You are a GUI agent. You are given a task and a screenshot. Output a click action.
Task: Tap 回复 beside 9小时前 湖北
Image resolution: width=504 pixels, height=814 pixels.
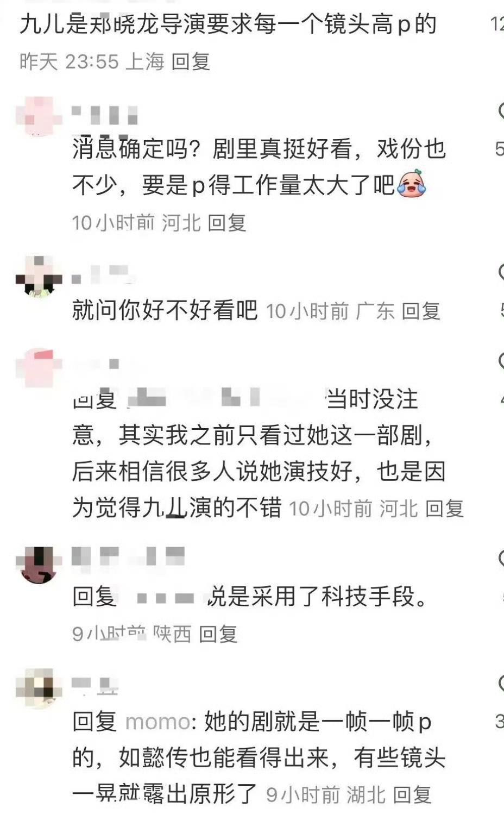pyautogui.click(x=413, y=795)
